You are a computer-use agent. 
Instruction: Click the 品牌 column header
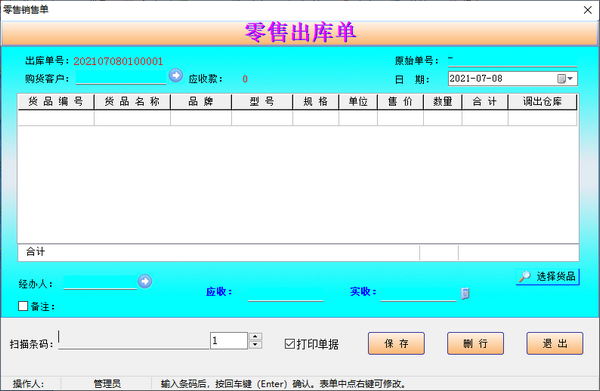coord(201,102)
